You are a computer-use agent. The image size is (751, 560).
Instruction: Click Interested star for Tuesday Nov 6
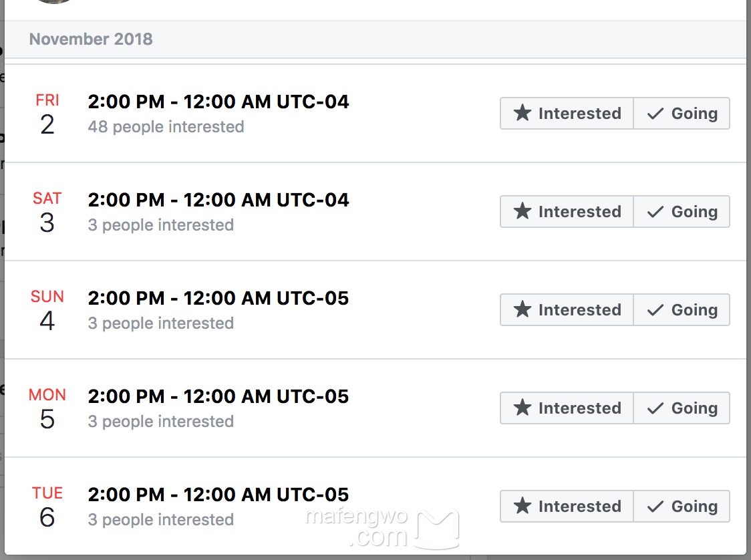[x=567, y=507]
